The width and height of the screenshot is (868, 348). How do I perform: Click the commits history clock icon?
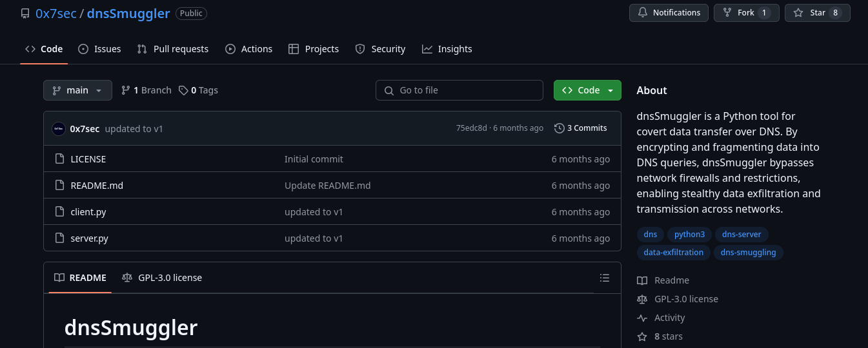pos(560,128)
